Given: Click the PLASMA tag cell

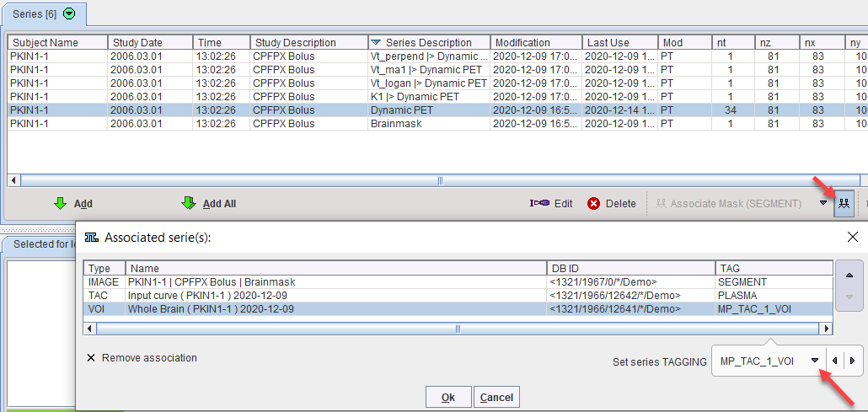Looking at the screenshot, I should (774, 296).
